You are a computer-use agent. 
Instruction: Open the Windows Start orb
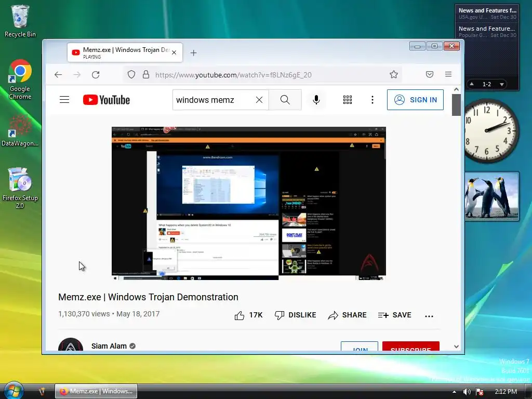coord(14,391)
